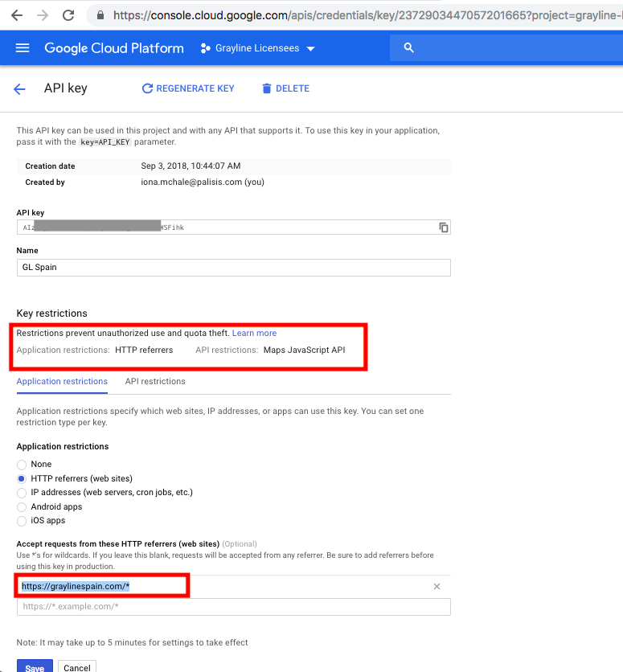Click the Key restrictions heading
Image resolution: width=623 pixels, height=672 pixels.
click(x=51, y=313)
